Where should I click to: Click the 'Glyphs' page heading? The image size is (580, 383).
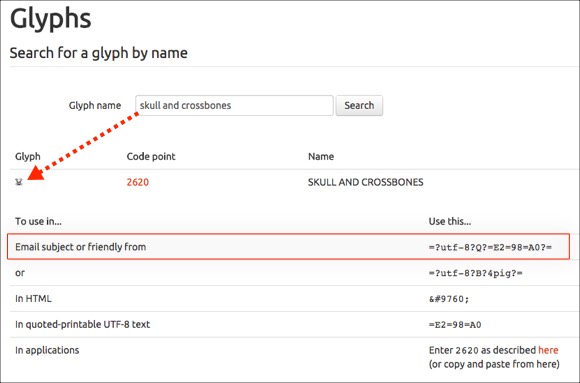point(51,19)
